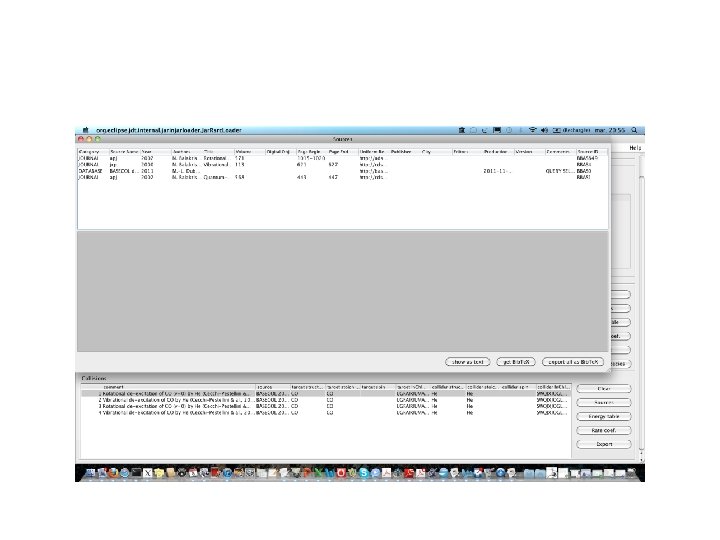Select collision row 3 Rotational de-excitation

326,406
